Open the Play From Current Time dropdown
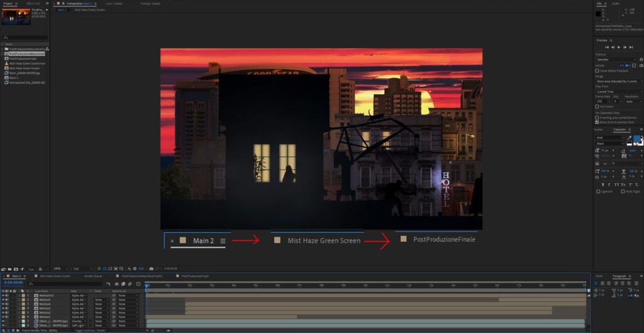 (x=619, y=92)
